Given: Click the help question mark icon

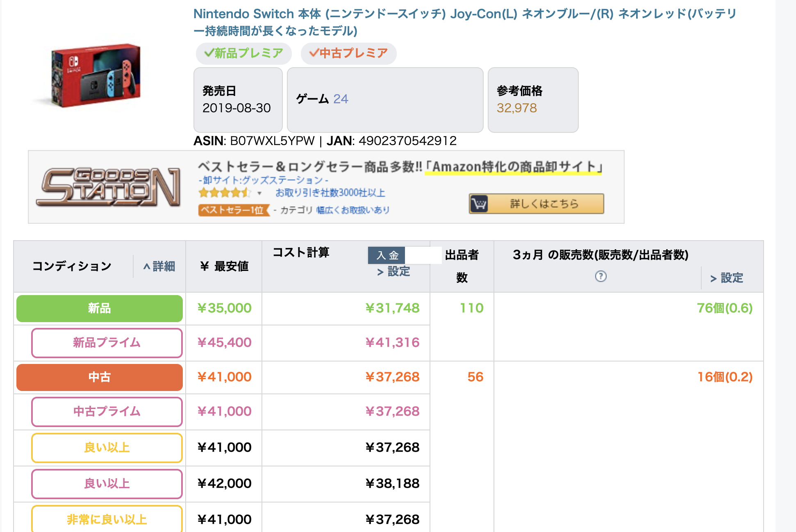Looking at the screenshot, I should (x=600, y=276).
